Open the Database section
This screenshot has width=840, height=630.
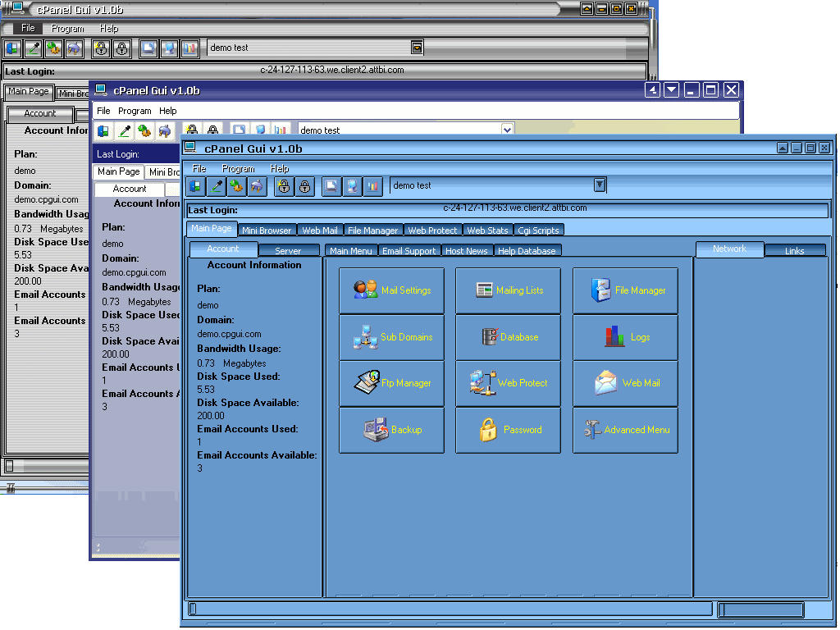point(508,337)
